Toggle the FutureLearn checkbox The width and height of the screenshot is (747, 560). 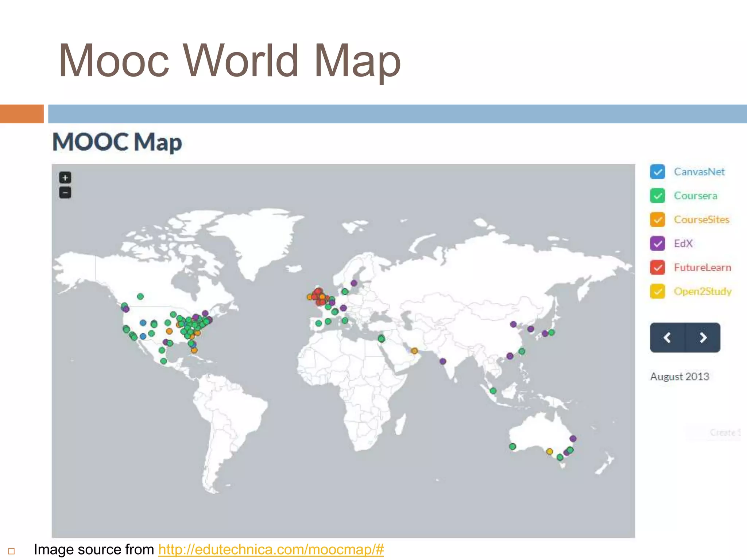(x=657, y=268)
